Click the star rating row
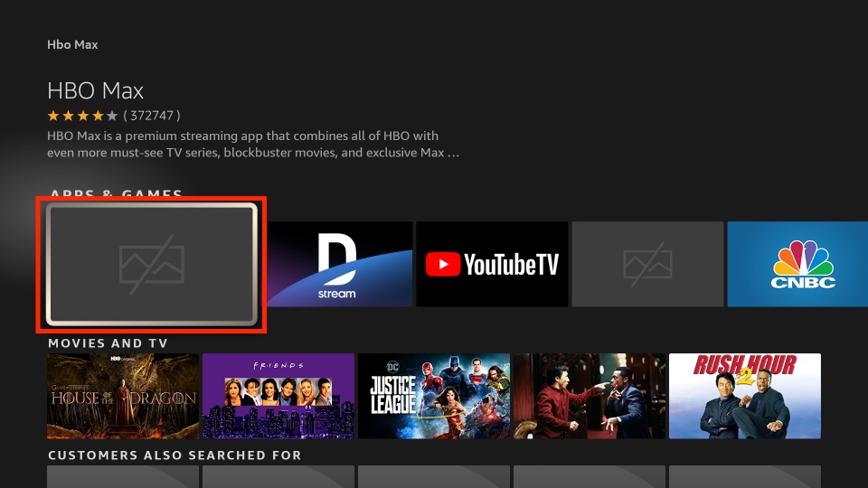Screen dimensions: 868x488 [x=82, y=116]
